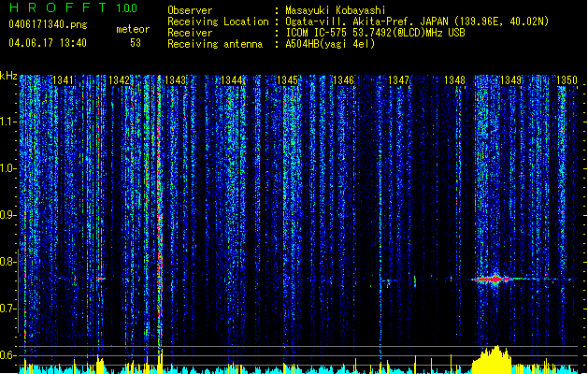Click the 0.6 frequency axis label

point(7,355)
